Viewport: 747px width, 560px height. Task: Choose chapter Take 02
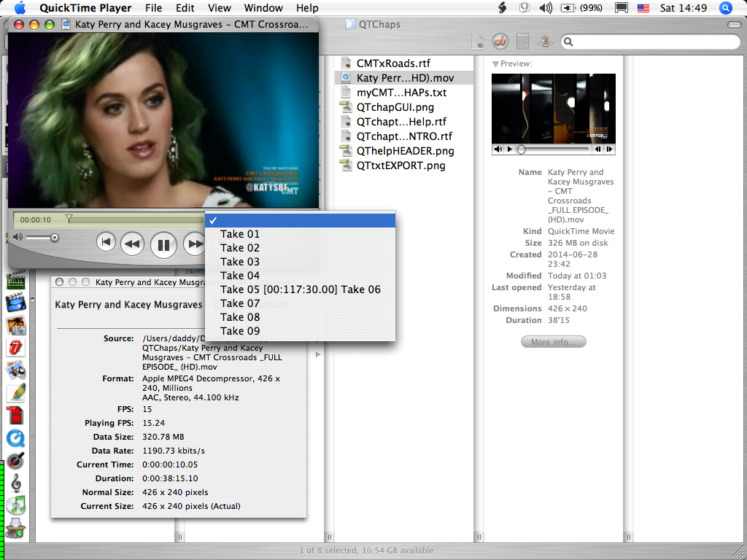300,248
